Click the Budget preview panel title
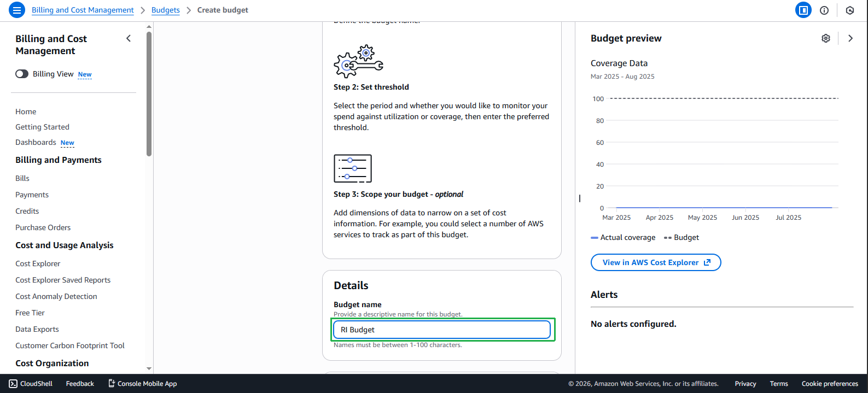This screenshot has width=868, height=393. [626, 38]
